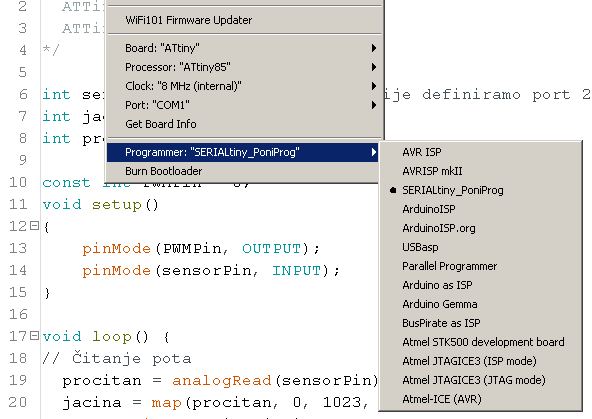
Task: Click the 'OUTPUT' keyword on line 13
Action: 271,249
